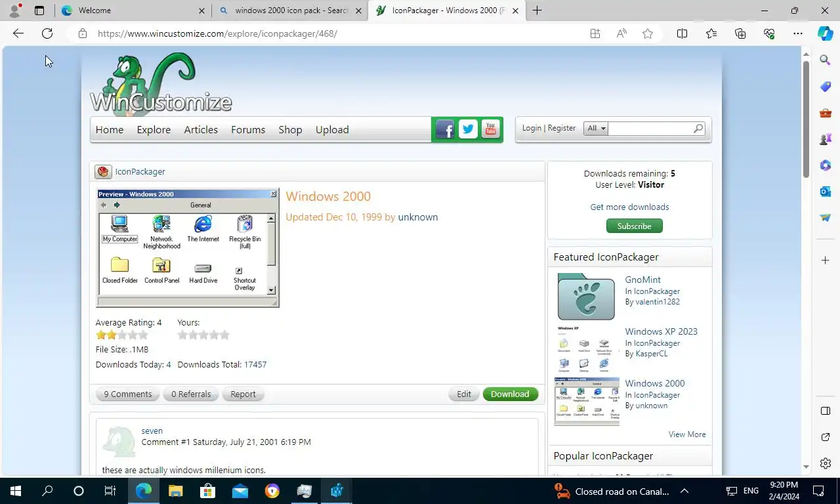Open Windows Start menu
This screenshot has height=504, width=840.
point(16,491)
